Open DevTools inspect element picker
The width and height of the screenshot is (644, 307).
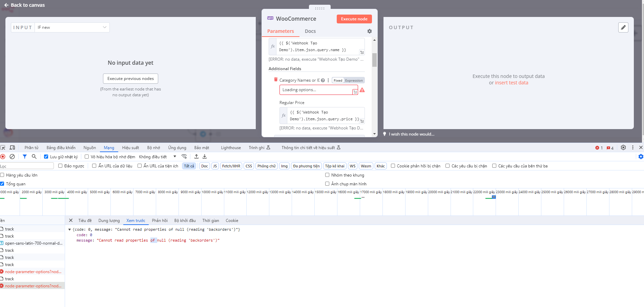pos(3,147)
